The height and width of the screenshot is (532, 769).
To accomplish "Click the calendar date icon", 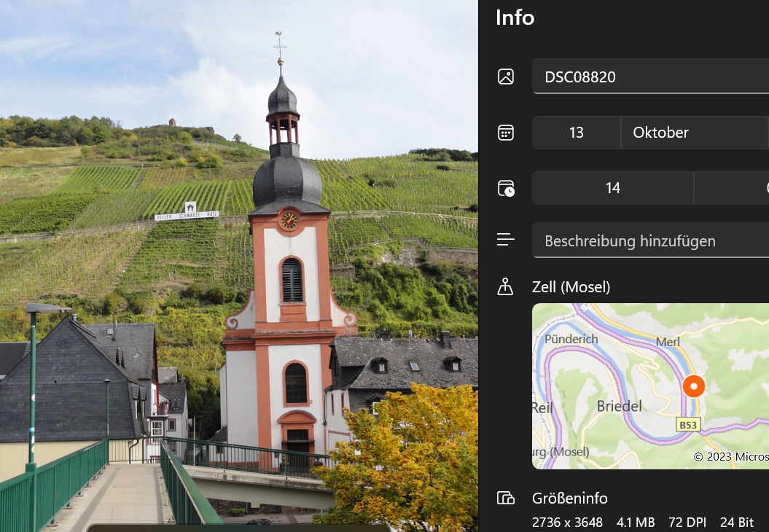I will click(506, 133).
